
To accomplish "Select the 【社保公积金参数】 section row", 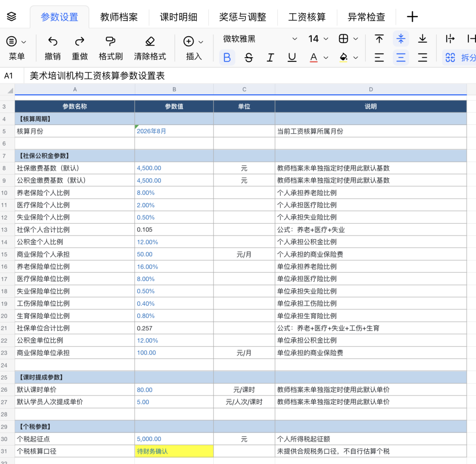I will (x=241, y=156).
